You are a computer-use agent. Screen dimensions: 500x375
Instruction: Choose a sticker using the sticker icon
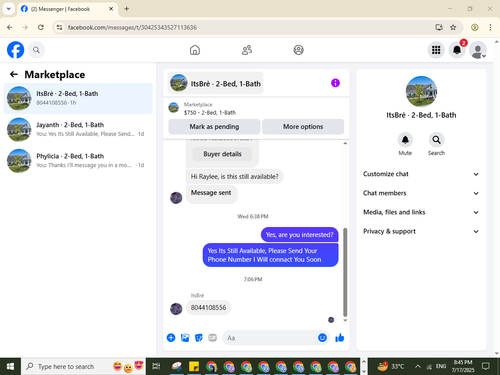199,338
